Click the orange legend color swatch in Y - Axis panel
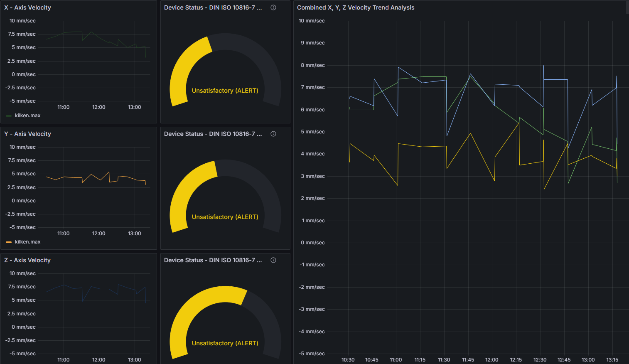This screenshot has width=629, height=364. [9, 242]
